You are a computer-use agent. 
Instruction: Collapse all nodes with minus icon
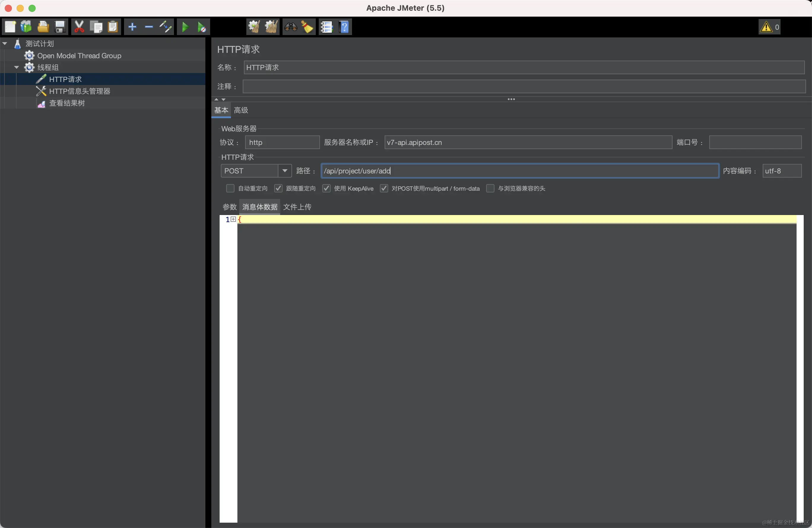click(x=149, y=27)
